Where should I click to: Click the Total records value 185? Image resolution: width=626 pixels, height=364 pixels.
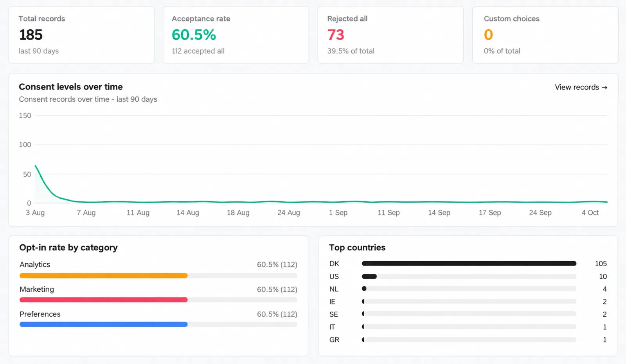pos(31,35)
